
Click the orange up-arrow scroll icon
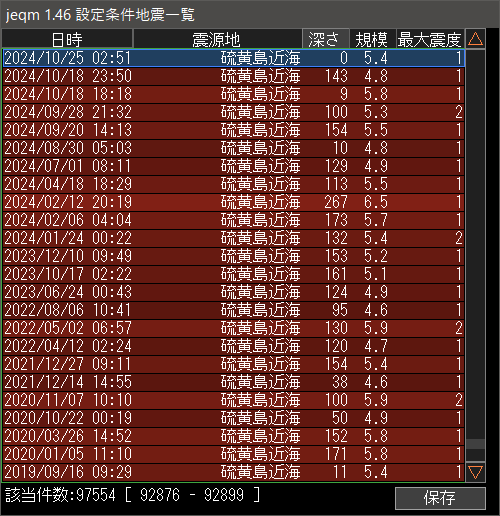coord(475,39)
